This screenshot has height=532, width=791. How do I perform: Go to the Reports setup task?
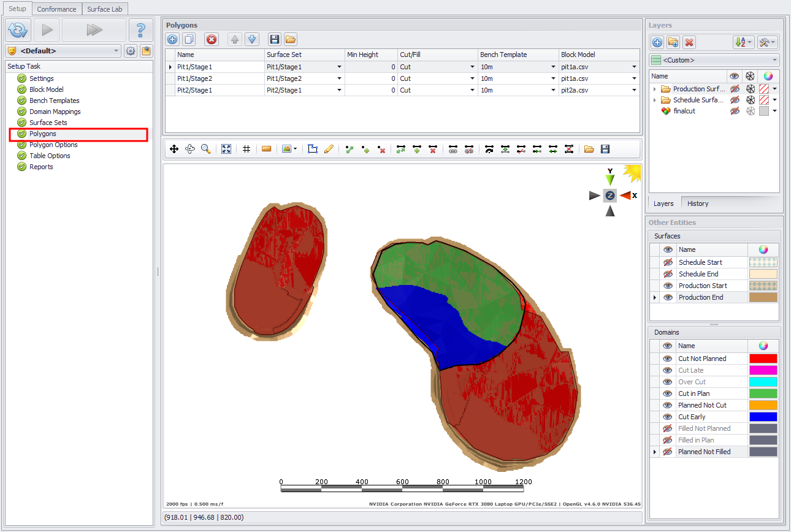coord(41,167)
